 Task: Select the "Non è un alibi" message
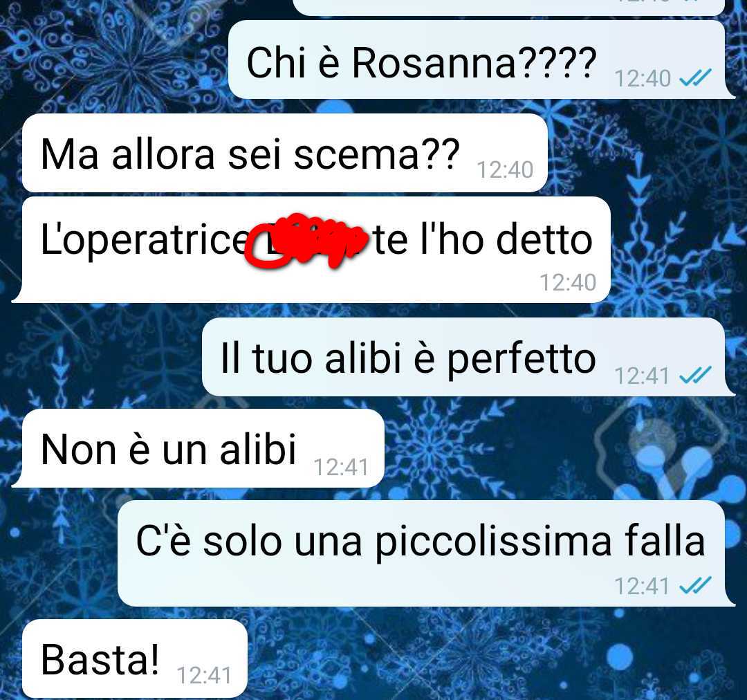tap(198, 448)
